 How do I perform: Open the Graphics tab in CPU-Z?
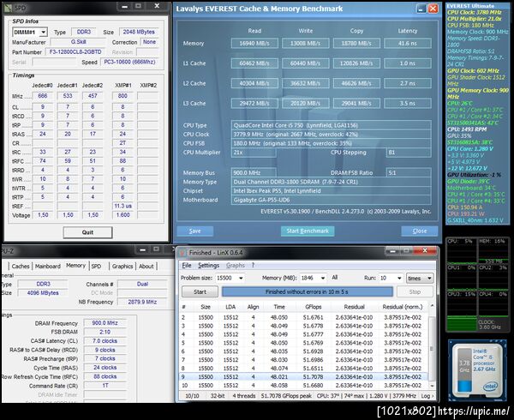coord(123,267)
